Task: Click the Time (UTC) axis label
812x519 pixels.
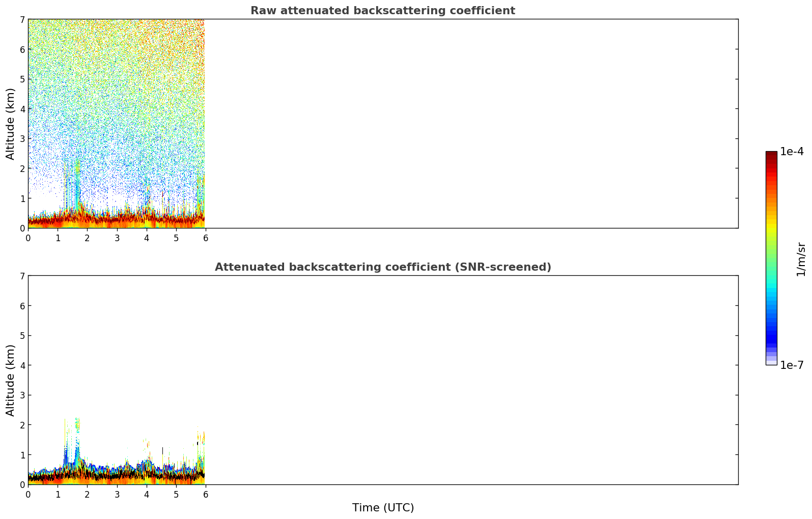Action: [383, 508]
